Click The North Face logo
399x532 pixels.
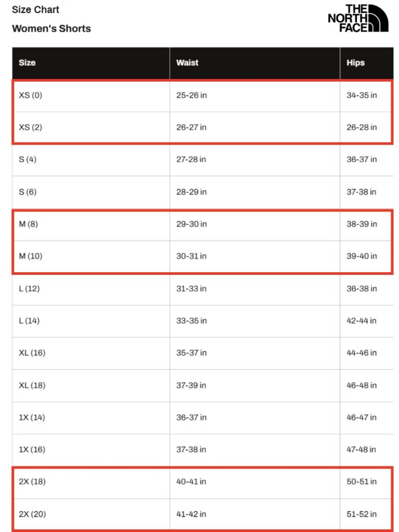(x=358, y=18)
